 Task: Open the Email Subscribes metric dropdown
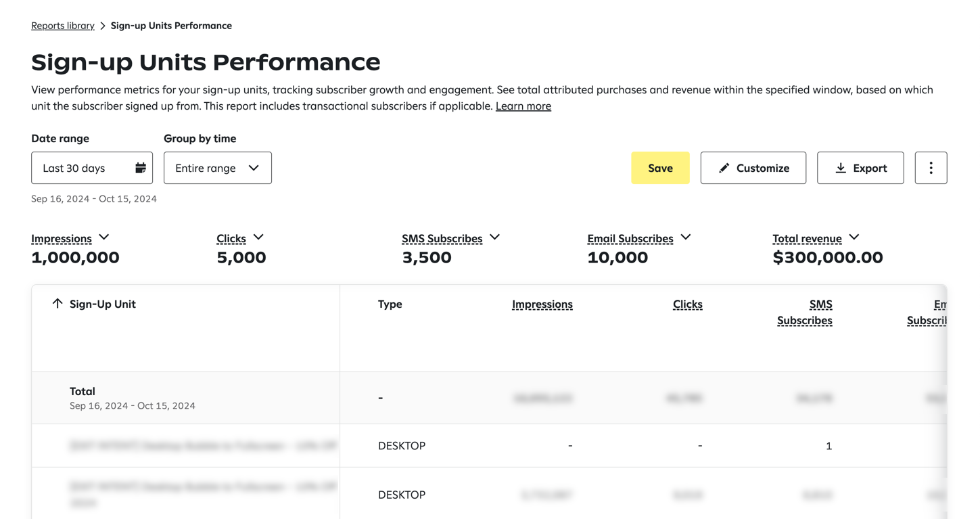(x=686, y=238)
